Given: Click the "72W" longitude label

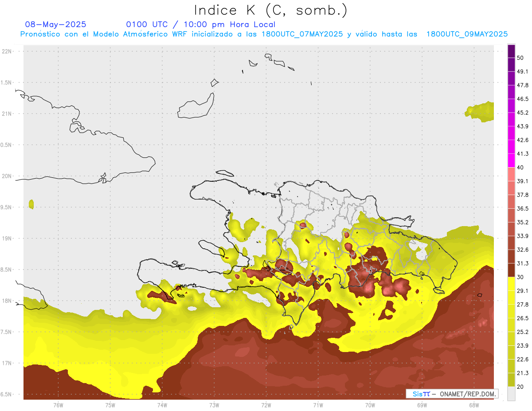Looking at the screenshot, I should tap(266, 405).
